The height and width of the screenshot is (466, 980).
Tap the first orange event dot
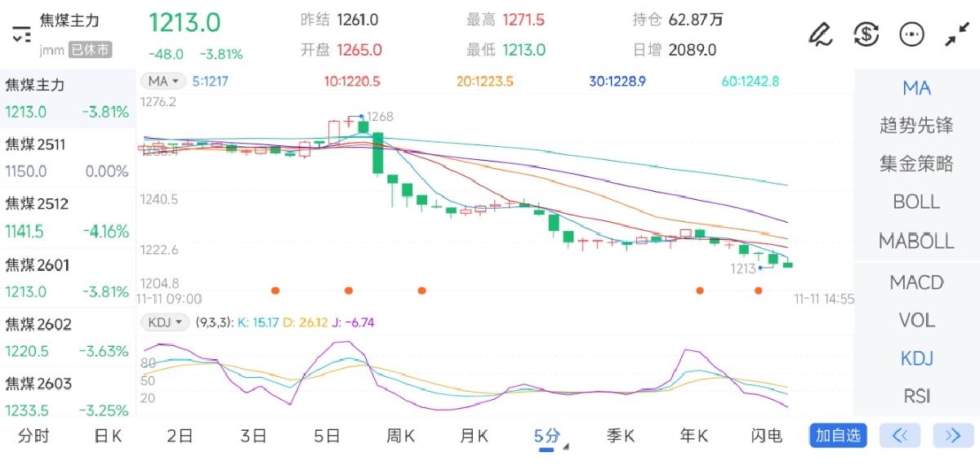pyautogui.click(x=275, y=290)
